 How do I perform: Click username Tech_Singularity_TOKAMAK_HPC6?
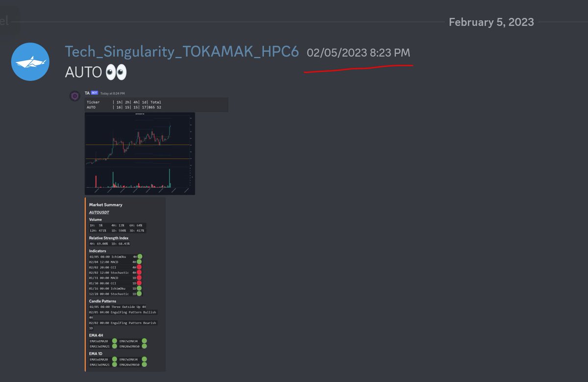pos(182,52)
